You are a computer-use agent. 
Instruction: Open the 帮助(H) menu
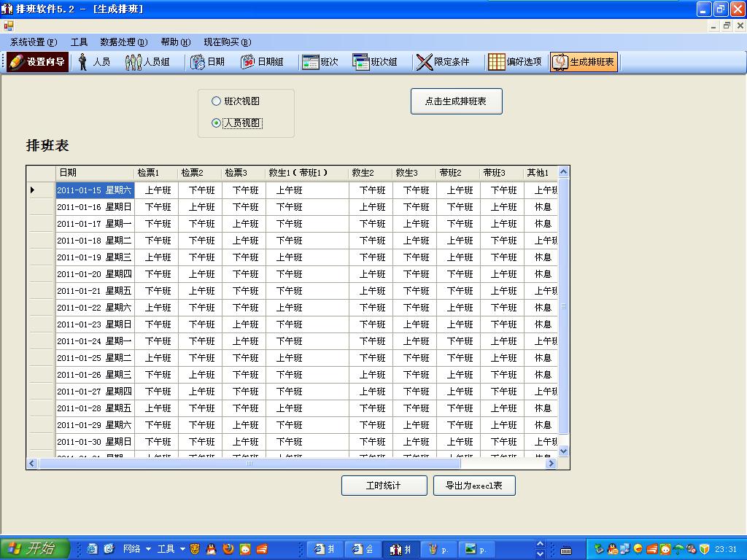pyautogui.click(x=175, y=42)
